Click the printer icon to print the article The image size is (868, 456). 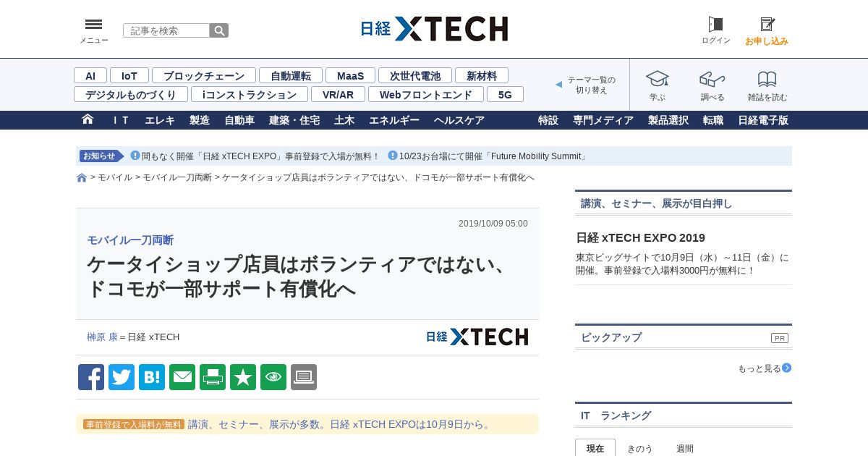[x=213, y=377]
